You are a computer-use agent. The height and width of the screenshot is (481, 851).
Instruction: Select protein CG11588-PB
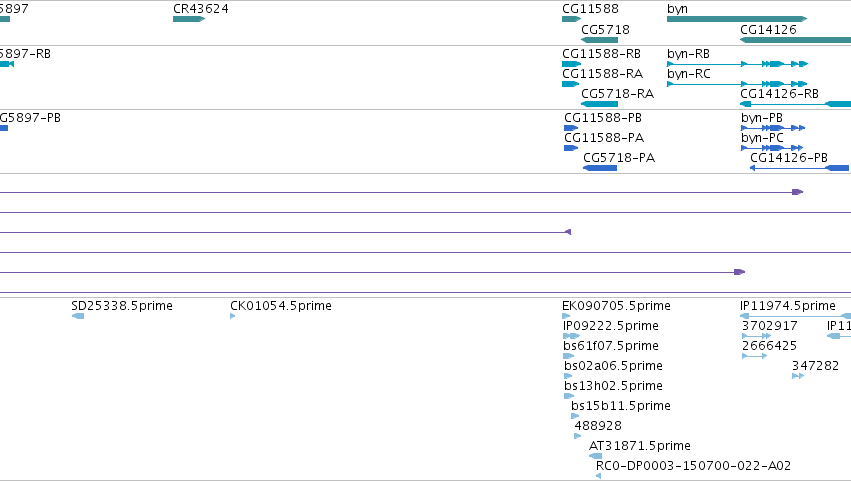pos(603,118)
